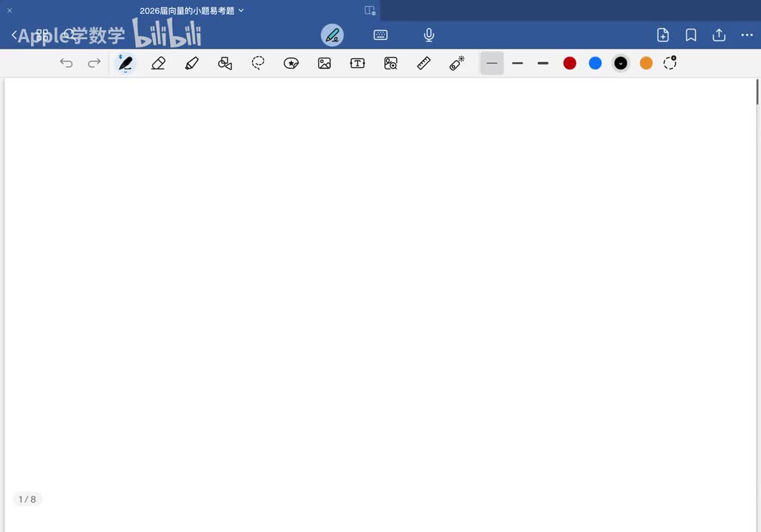Select the Ruler tool
This screenshot has width=761, height=532.
coord(423,63)
